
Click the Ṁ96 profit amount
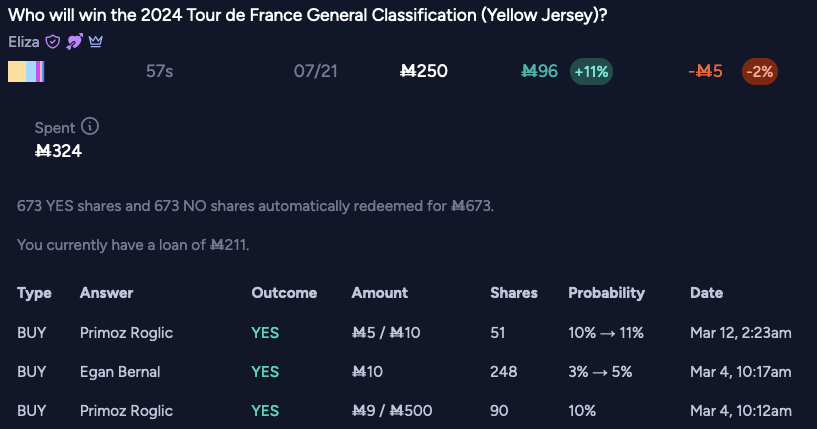point(540,71)
